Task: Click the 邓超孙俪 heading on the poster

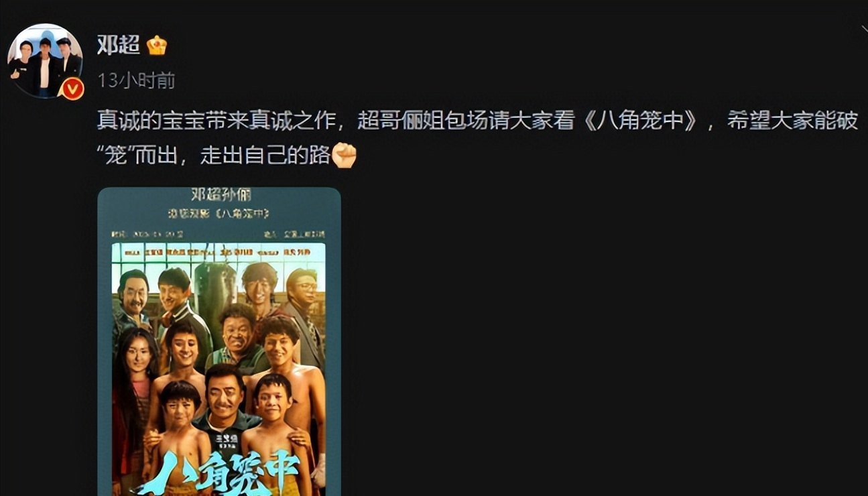Action: [219, 195]
